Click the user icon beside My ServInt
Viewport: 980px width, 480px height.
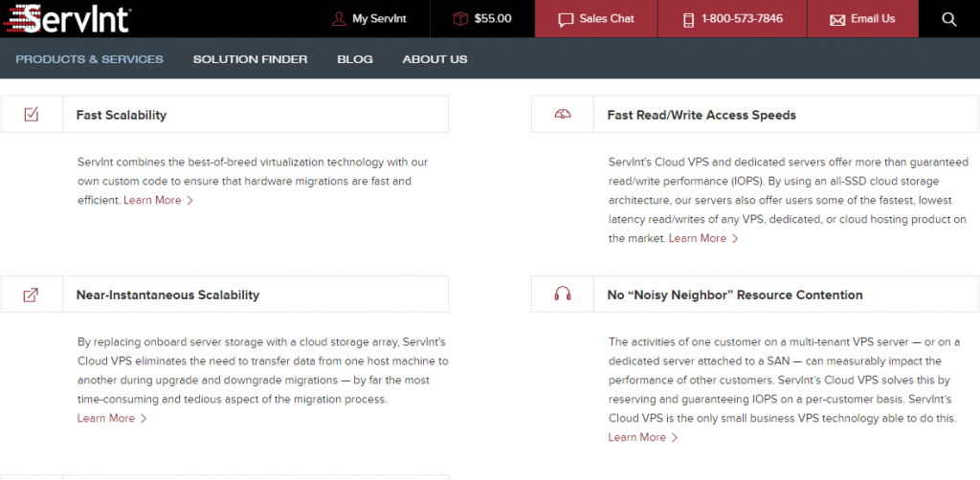(338, 19)
